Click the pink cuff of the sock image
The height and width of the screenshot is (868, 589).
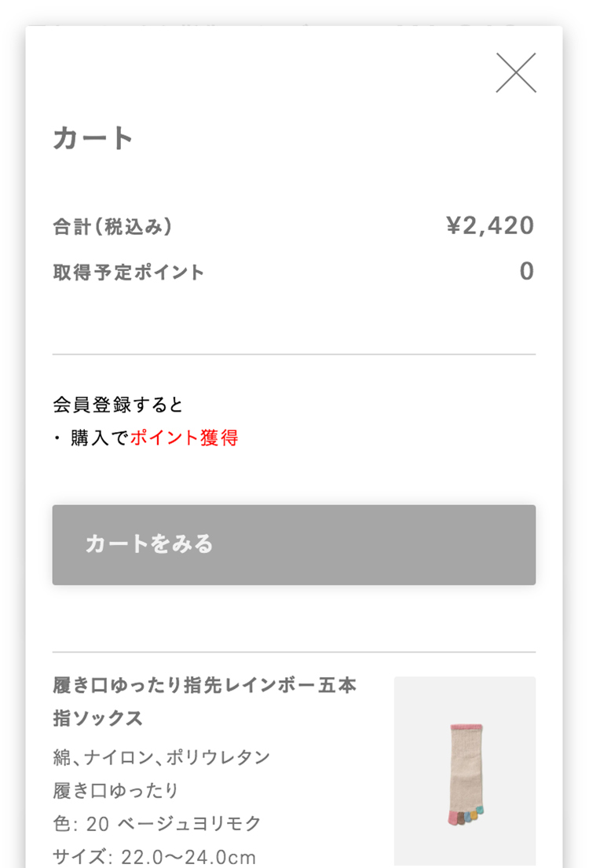[x=466, y=727]
